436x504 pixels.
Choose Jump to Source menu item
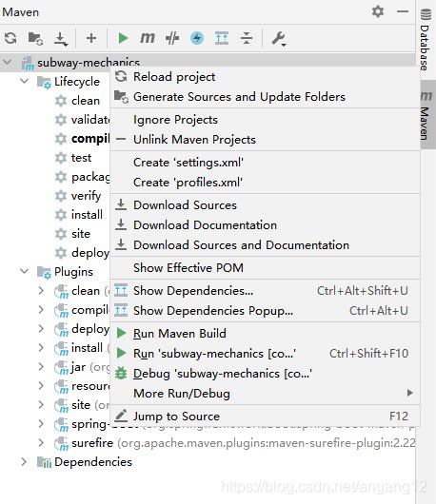265,417
